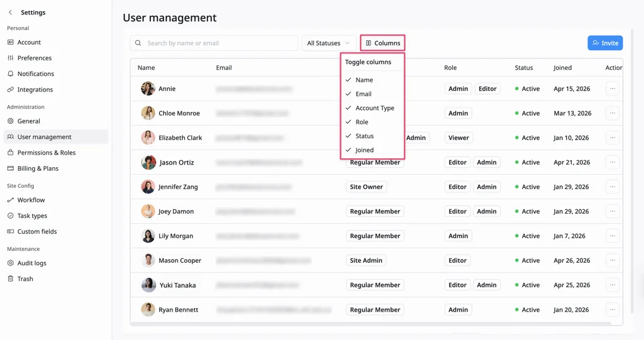Screen dimensions: 644x340
Task: Open actions menu for Lily Morgan
Action: click(x=613, y=236)
